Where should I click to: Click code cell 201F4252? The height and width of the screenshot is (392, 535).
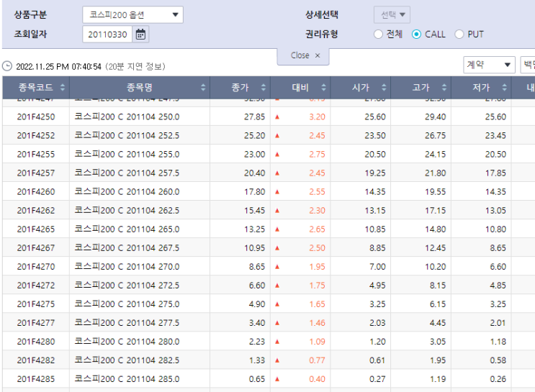(36, 136)
